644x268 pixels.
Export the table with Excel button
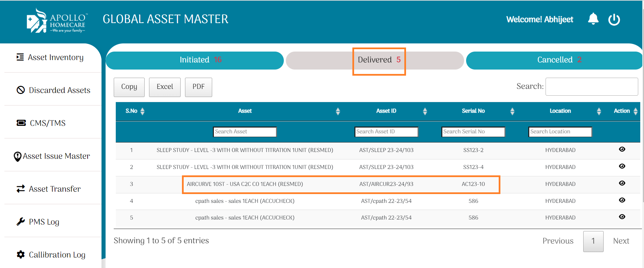165,87
